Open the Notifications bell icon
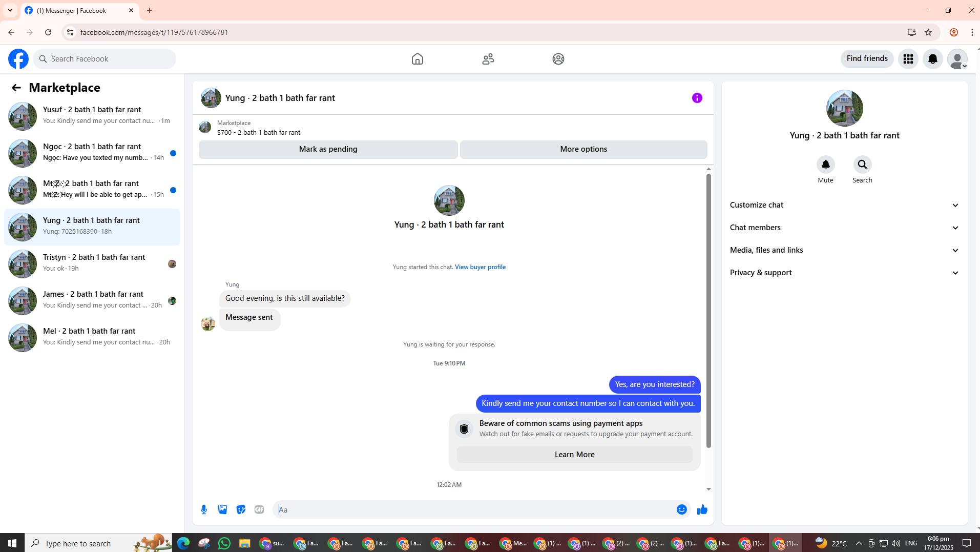 (x=933, y=59)
